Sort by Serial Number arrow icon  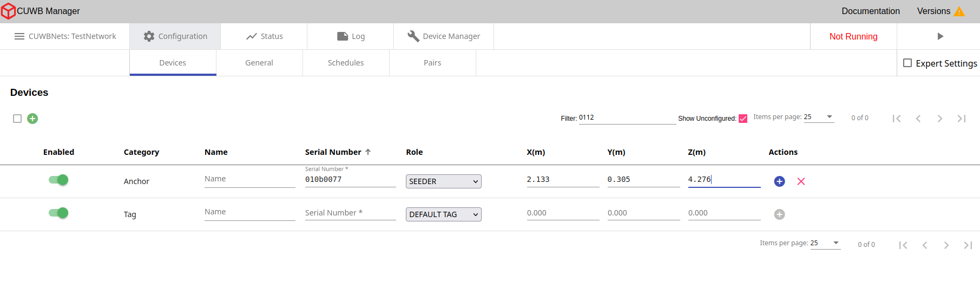[368, 152]
